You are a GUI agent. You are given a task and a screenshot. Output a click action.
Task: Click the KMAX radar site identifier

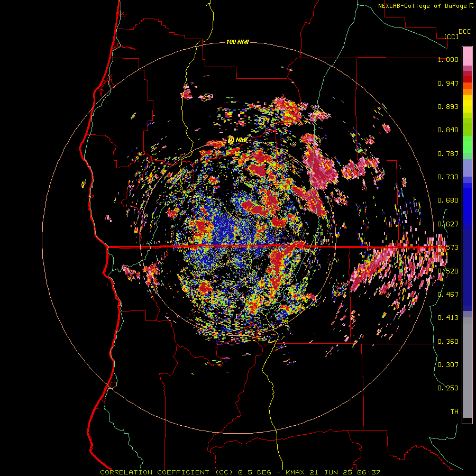click(x=296, y=472)
